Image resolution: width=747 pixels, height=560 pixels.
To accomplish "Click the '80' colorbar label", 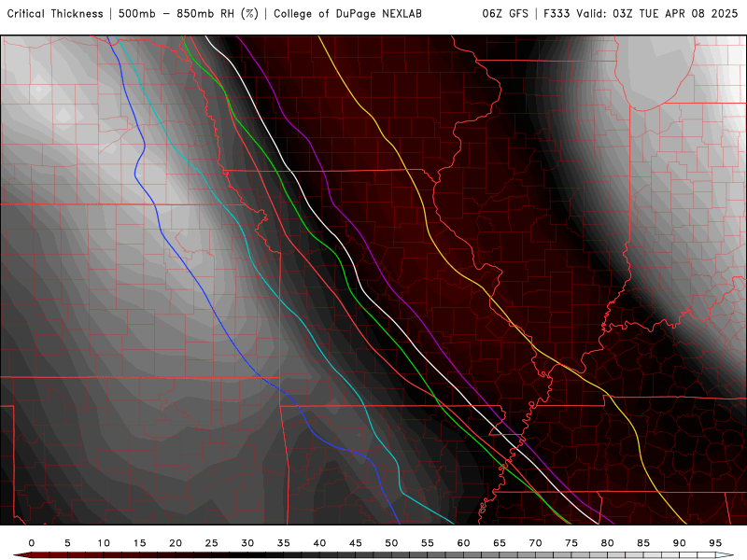I will click(x=608, y=543).
